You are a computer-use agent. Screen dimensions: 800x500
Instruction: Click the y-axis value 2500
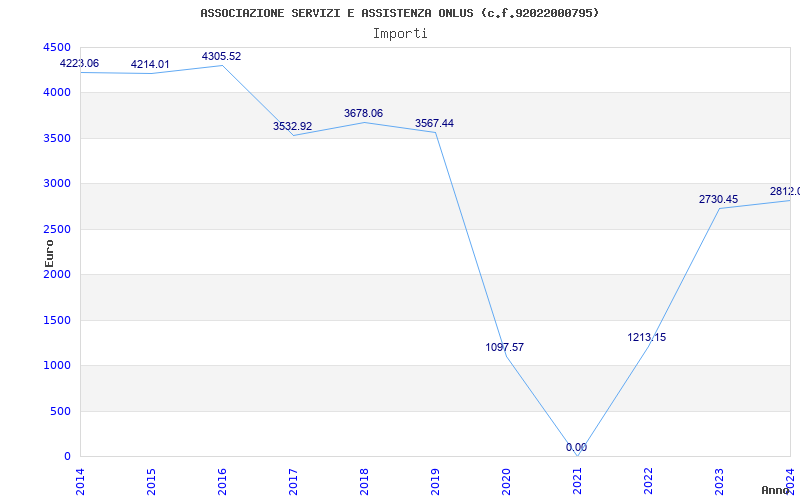(57, 230)
